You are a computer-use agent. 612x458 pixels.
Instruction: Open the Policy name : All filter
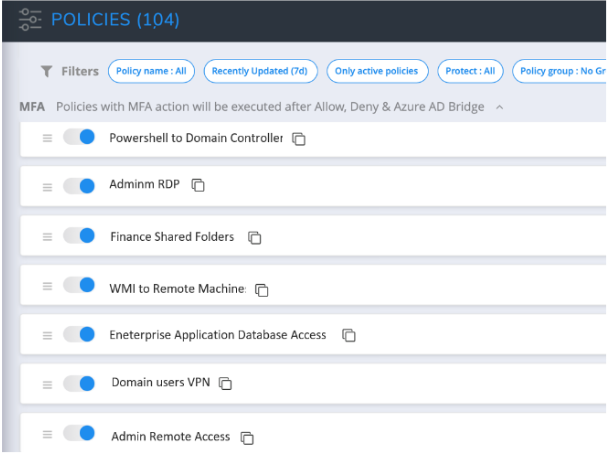[151, 71]
